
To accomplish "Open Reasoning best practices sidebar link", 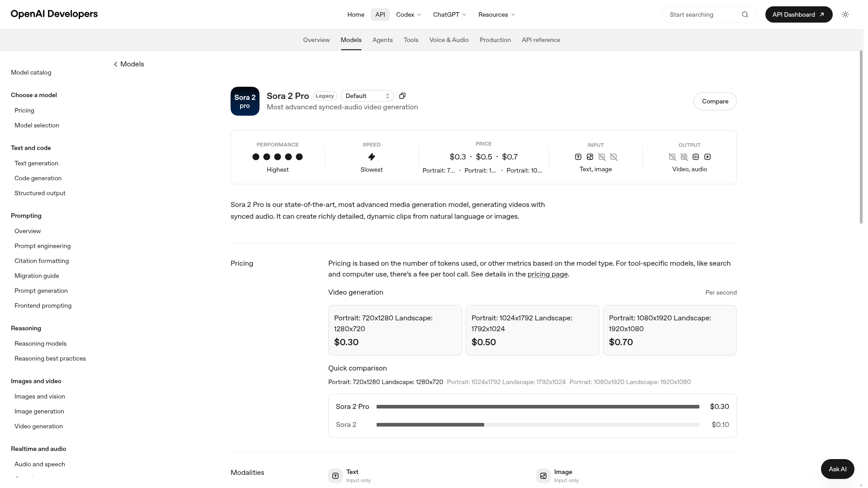I will point(50,358).
